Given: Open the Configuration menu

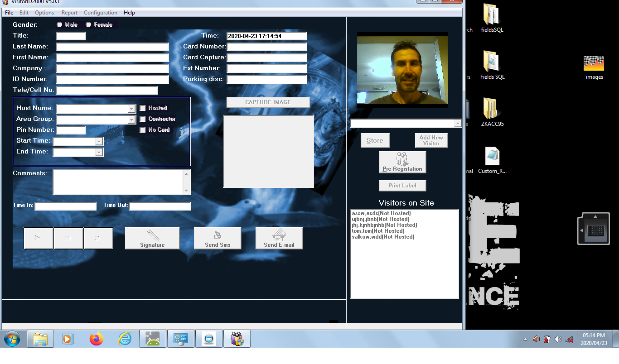Looking at the screenshot, I should (x=101, y=13).
